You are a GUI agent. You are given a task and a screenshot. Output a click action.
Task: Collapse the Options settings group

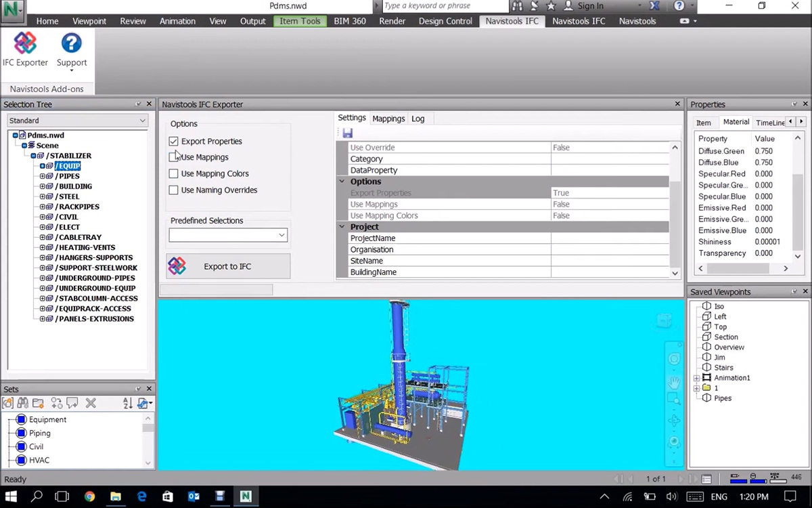tap(342, 182)
